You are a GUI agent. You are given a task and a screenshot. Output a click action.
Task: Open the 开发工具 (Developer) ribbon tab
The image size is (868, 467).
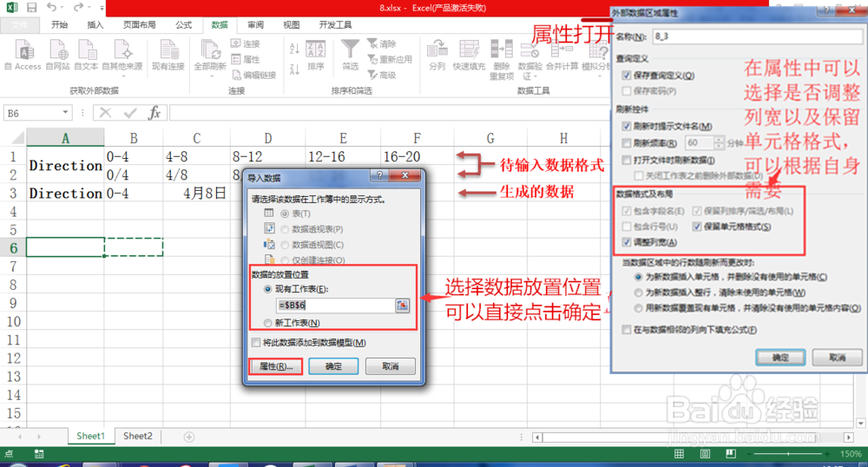click(x=335, y=25)
